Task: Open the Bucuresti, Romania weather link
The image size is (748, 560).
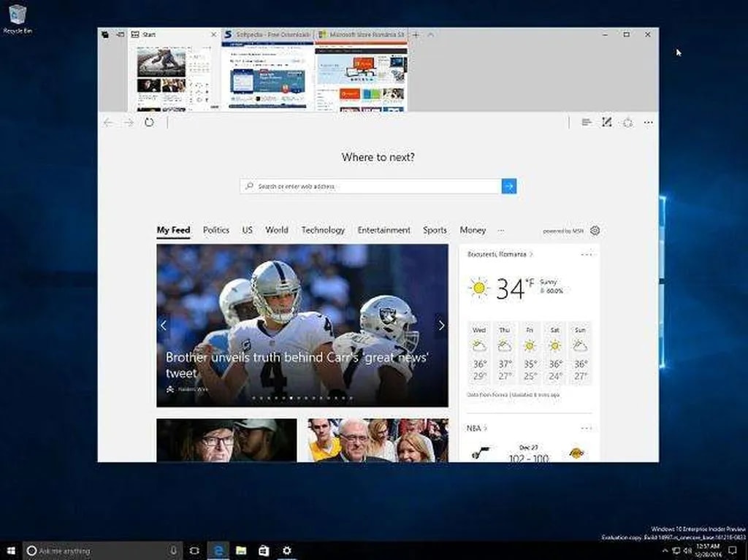Action: click(x=497, y=255)
